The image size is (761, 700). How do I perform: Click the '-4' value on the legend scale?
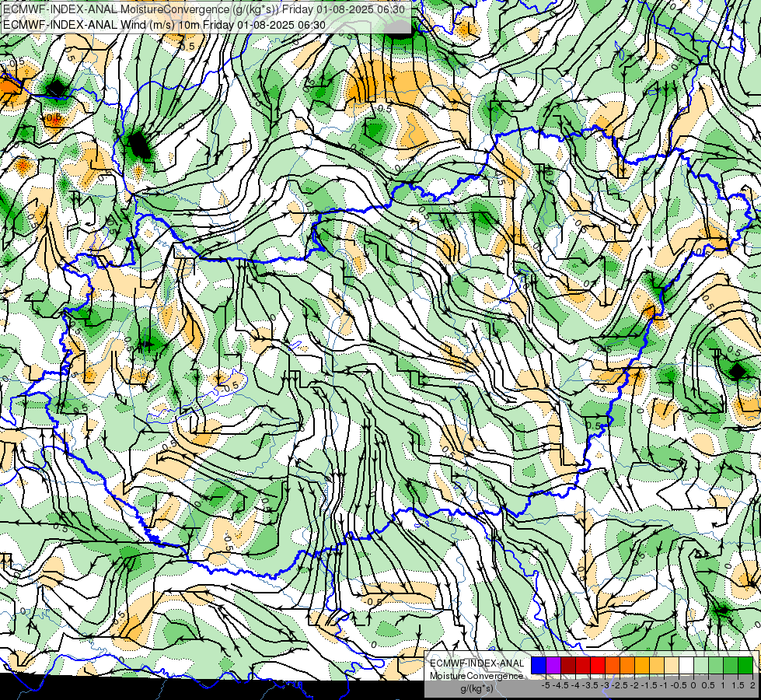point(575,685)
